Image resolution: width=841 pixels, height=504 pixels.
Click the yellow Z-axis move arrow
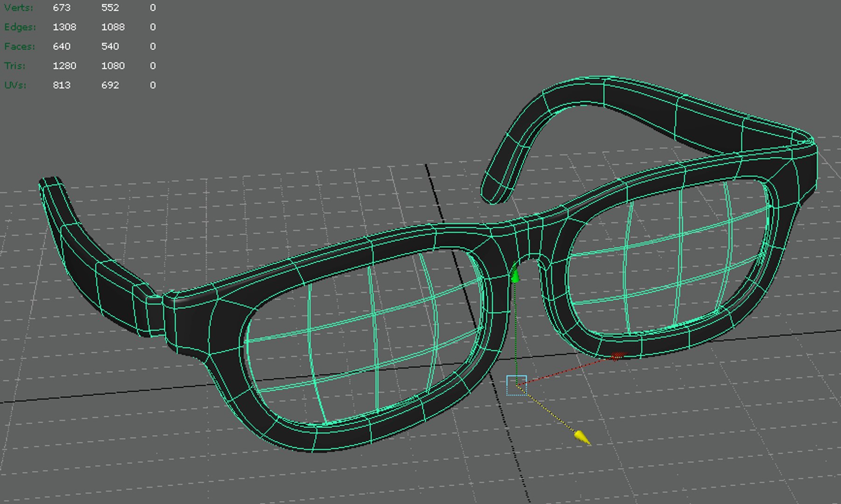(582, 437)
